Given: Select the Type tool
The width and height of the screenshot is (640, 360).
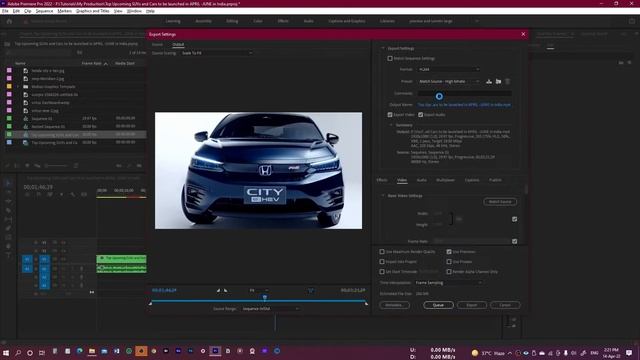Looking at the screenshot, I should pos(8,256).
